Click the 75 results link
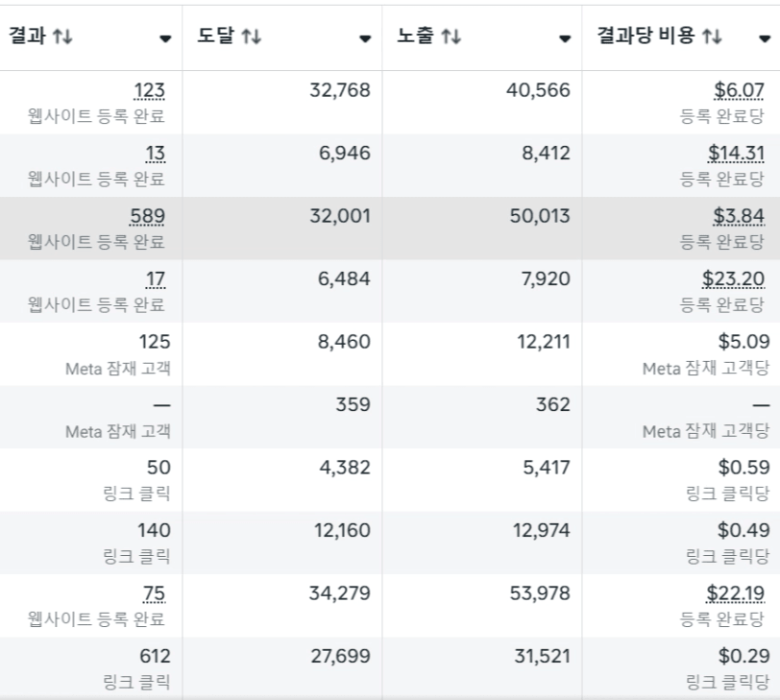 click(154, 594)
